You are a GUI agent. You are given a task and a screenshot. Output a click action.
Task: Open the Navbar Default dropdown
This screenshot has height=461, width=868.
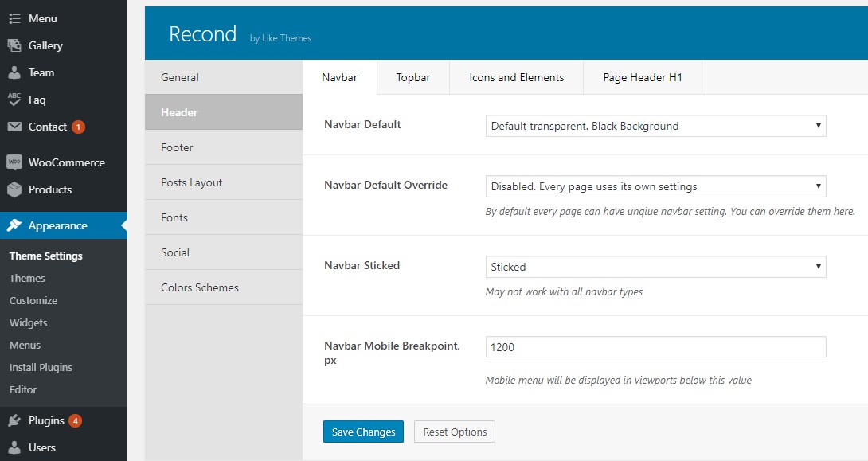655,126
